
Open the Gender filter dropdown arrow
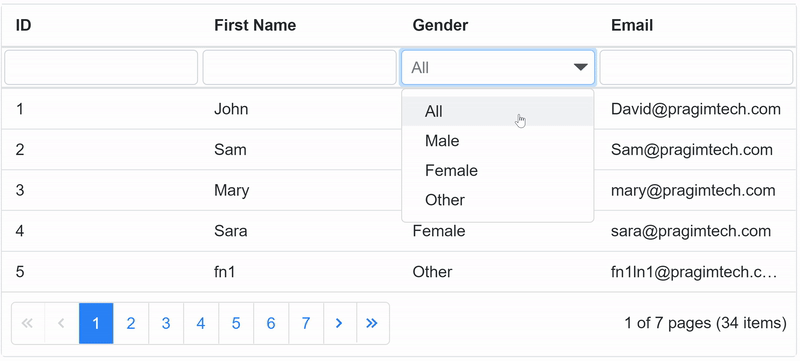click(x=581, y=67)
